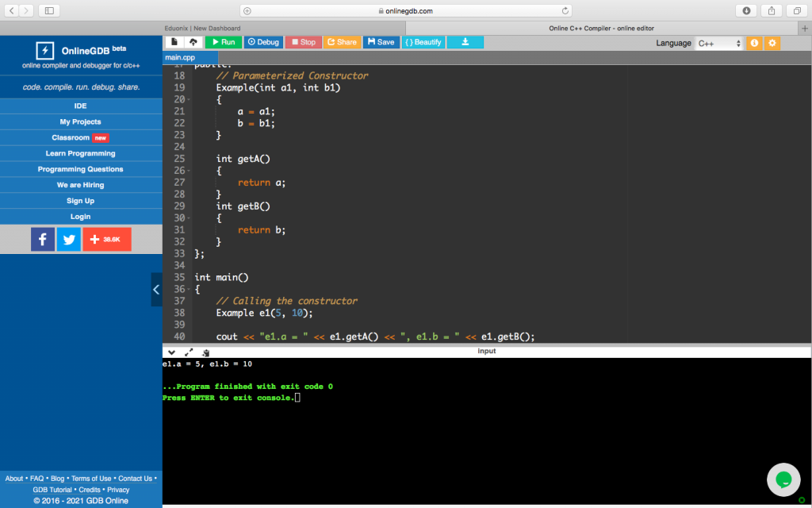
Task: Download the code with the download icon
Action: [x=465, y=42]
